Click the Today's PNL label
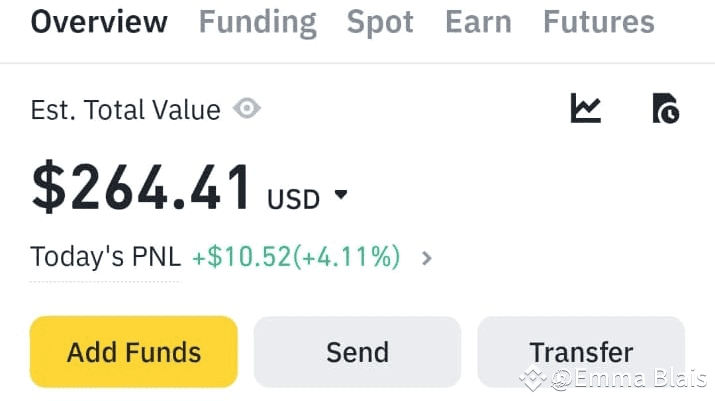The width and height of the screenshot is (715, 401). [105, 256]
